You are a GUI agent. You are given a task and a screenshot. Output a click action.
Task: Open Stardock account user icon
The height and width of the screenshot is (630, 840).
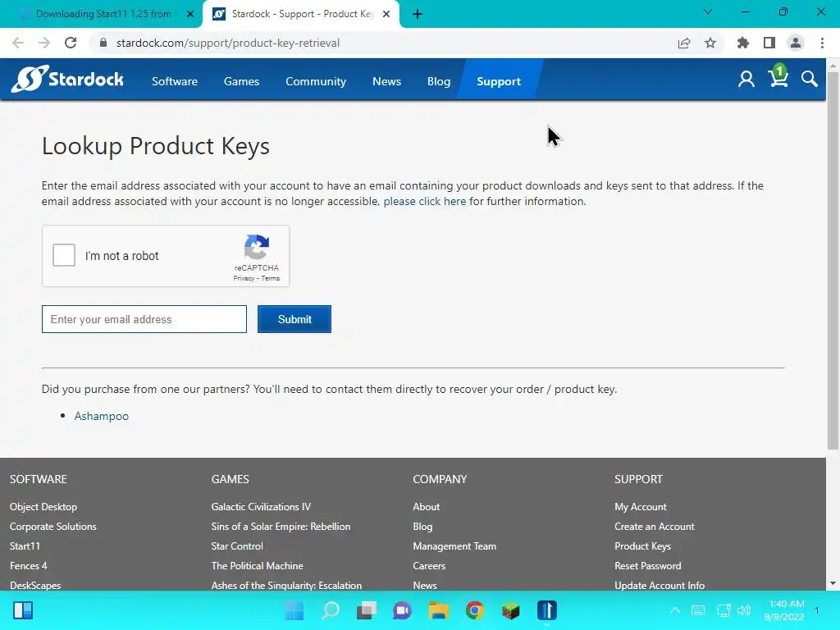tap(746, 80)
